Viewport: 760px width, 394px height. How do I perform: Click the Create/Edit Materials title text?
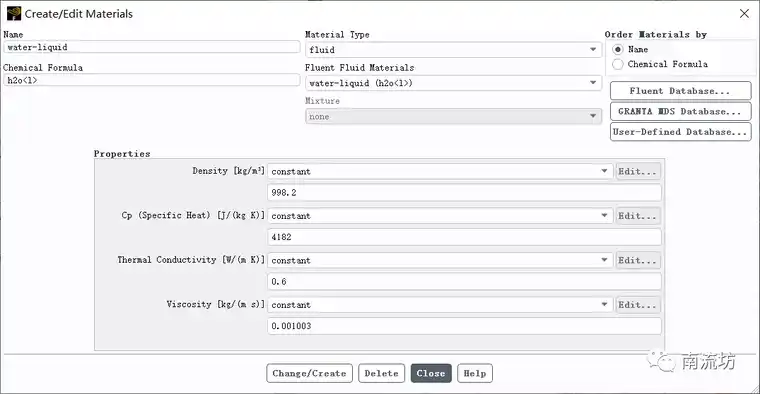(79, 14)
